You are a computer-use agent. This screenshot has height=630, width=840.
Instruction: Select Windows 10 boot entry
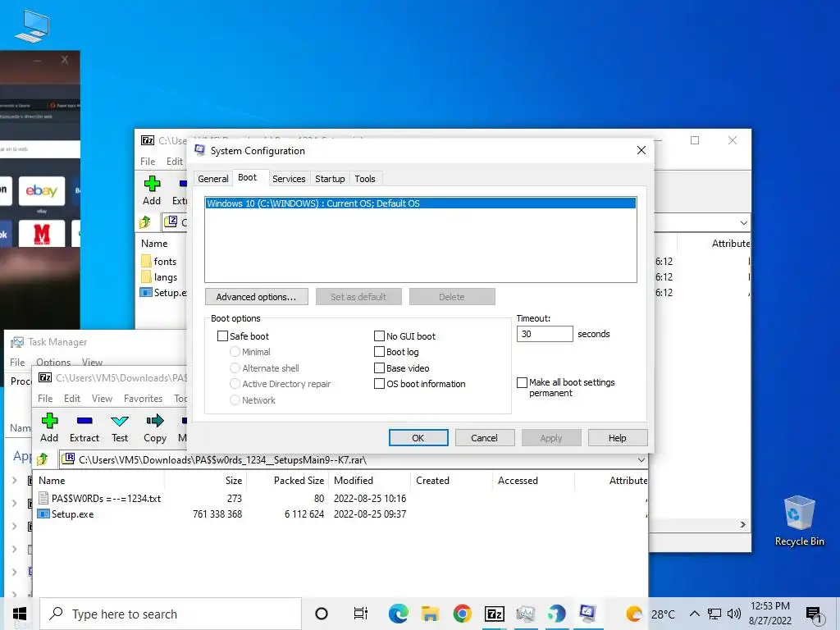421,203
